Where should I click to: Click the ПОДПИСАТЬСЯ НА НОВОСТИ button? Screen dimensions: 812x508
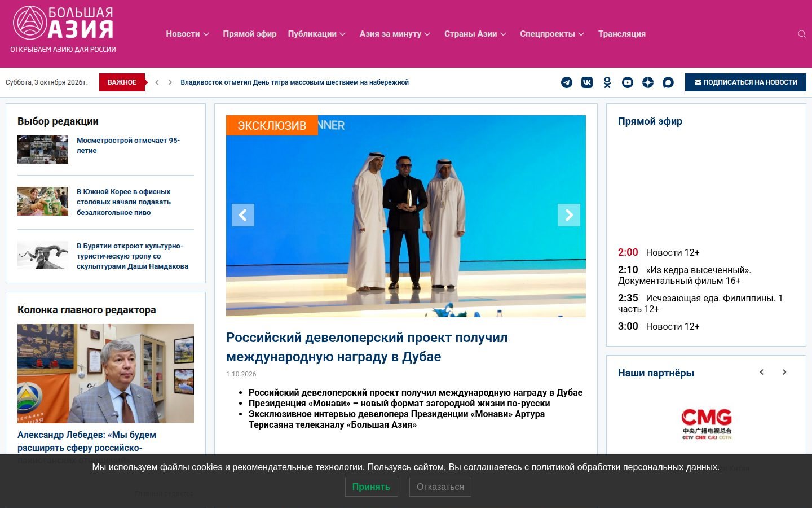click(745, 82)
